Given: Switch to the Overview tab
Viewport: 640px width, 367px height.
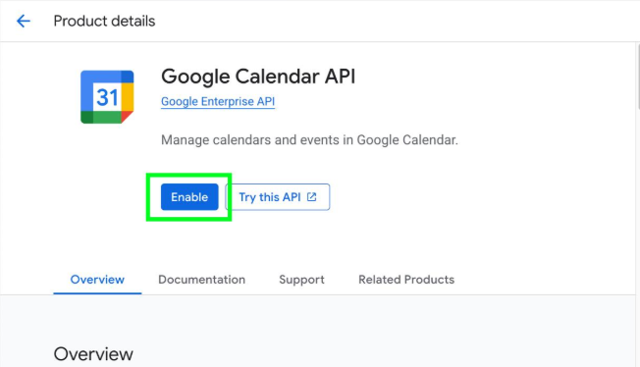Looking at the screenshot, I should pos(97,280).
